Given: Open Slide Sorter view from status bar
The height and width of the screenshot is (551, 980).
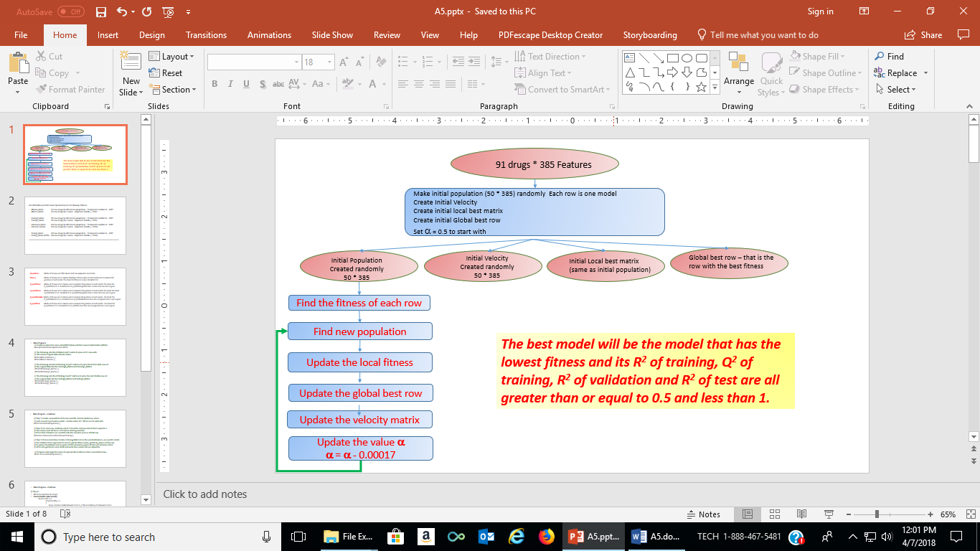Looking at the screenshot, I should coord(774,514).
